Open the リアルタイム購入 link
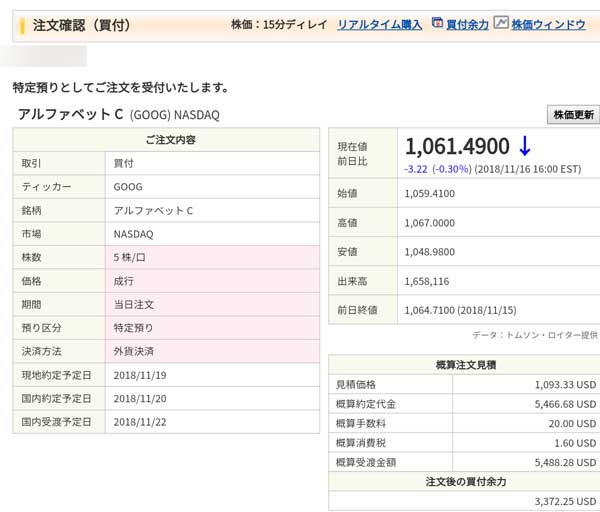The image size is (600, 512). coord(379,24)
